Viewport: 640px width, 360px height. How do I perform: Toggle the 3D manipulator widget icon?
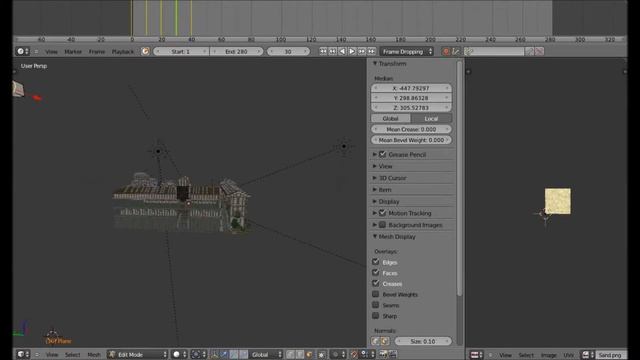coord(214,354)
